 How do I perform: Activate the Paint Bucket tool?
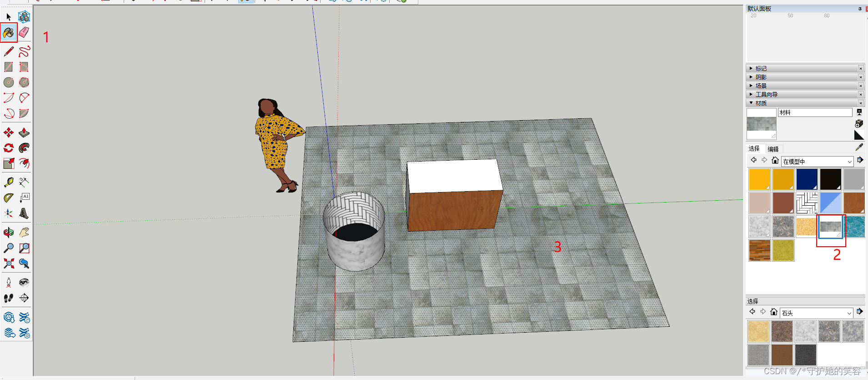pyautogui.click(x=9, y=33)
